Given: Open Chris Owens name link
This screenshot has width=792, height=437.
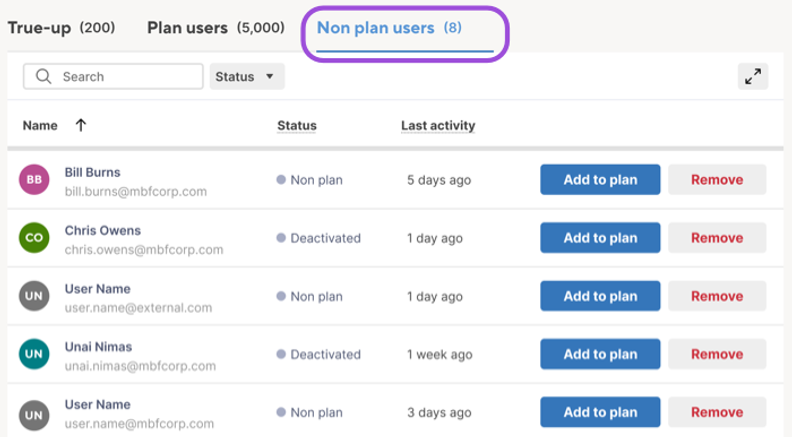Looking at the screenshot, I should pos(103,230).
